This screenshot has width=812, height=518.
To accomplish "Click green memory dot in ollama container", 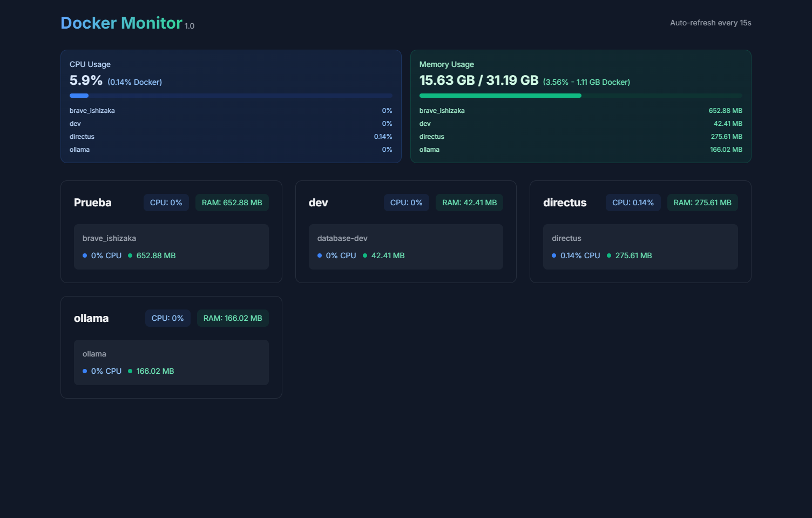I will coord(130,371).
